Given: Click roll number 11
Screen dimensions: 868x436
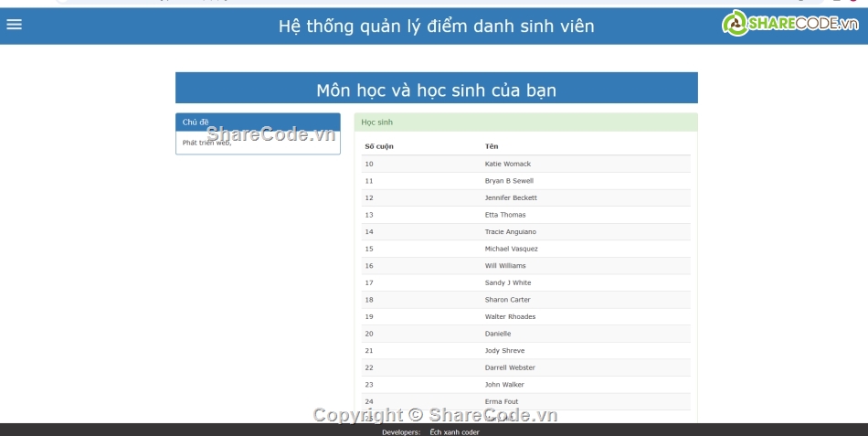Looking at the screenshot, I should pyautogui.click(x=369, y=181).
